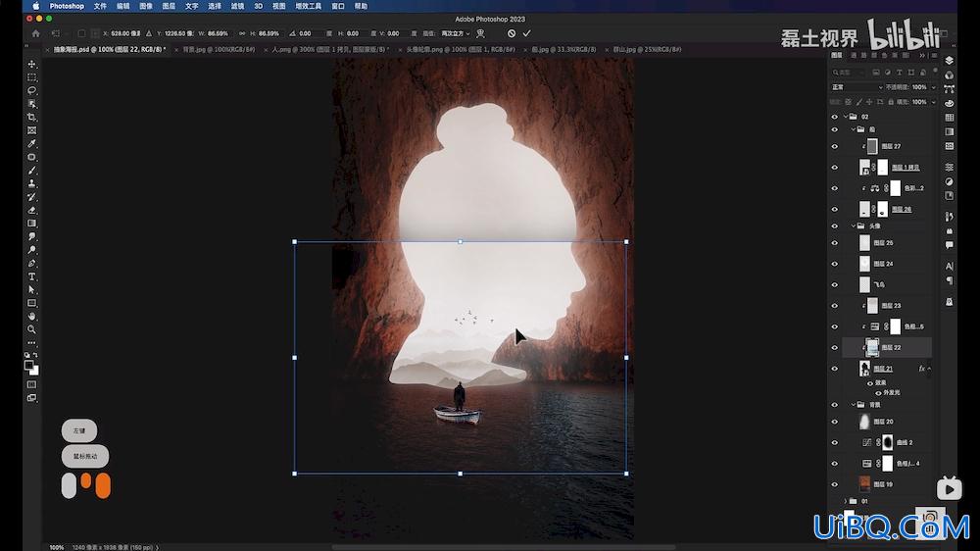Open the 图像 menu
Screen dimensions: 980x551
pyautogui.click(x=146, y=6)
